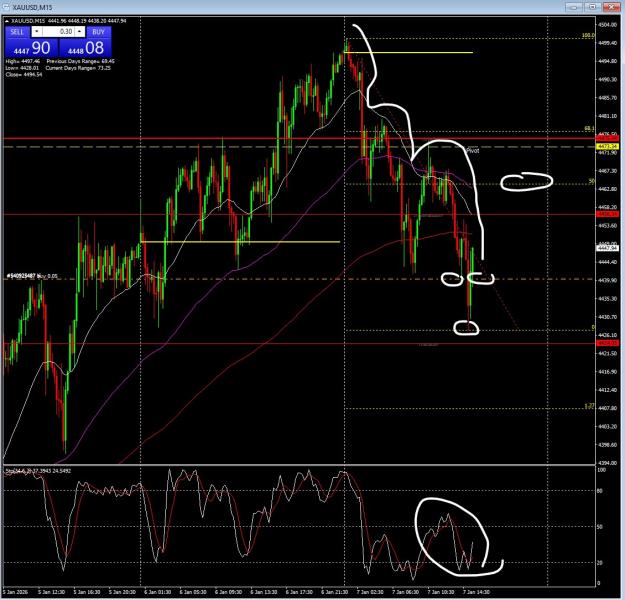Screen dimensions: 625x600
Task: Click the High= 4497.46 info text
Action: [23, 61]
